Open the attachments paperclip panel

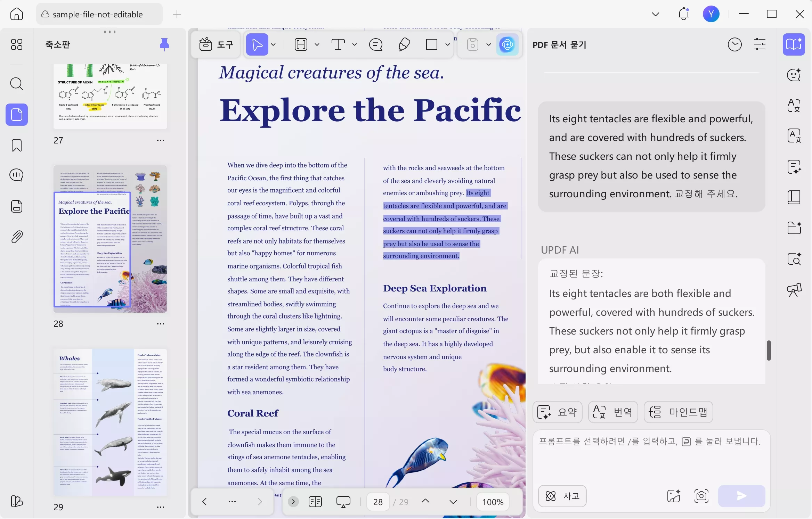[x=16, y=237]
